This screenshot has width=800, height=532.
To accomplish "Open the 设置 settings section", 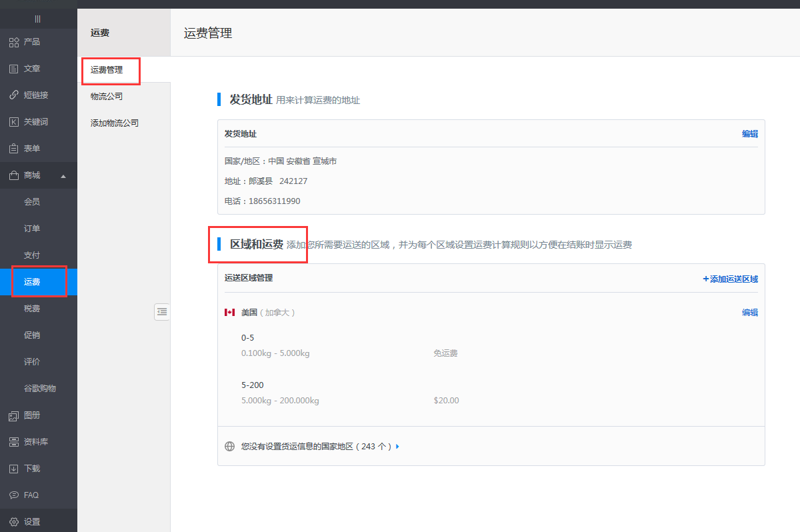I will point(27,523).
